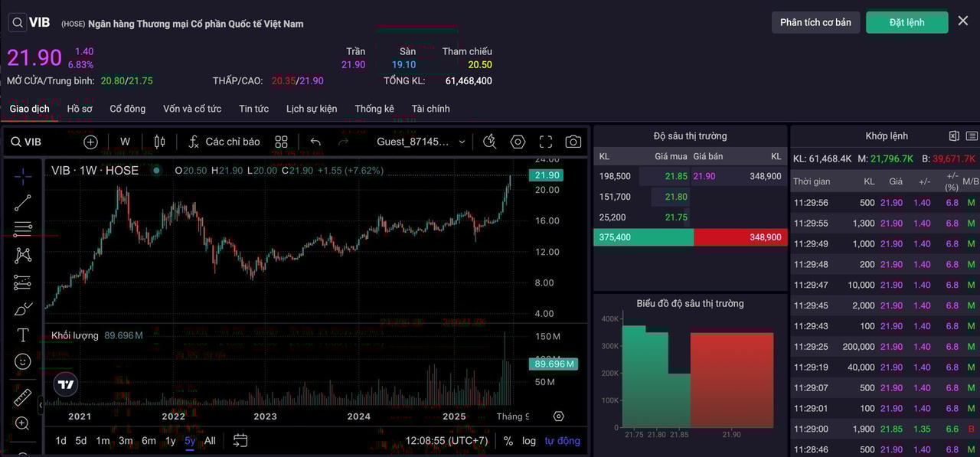Switch to the Tài chính tab
Image resolution: width=980 pixels, height=457 pixels.
tap(430, 109)
